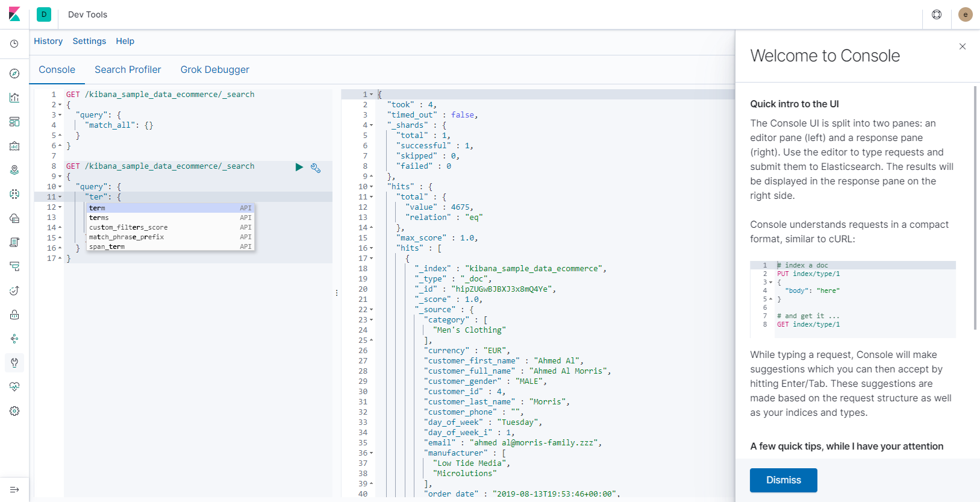Select Dev Tools wrench icon in sidebar
Image resolution: width=980 pixels, height=502 pixels.
point(14,363)
